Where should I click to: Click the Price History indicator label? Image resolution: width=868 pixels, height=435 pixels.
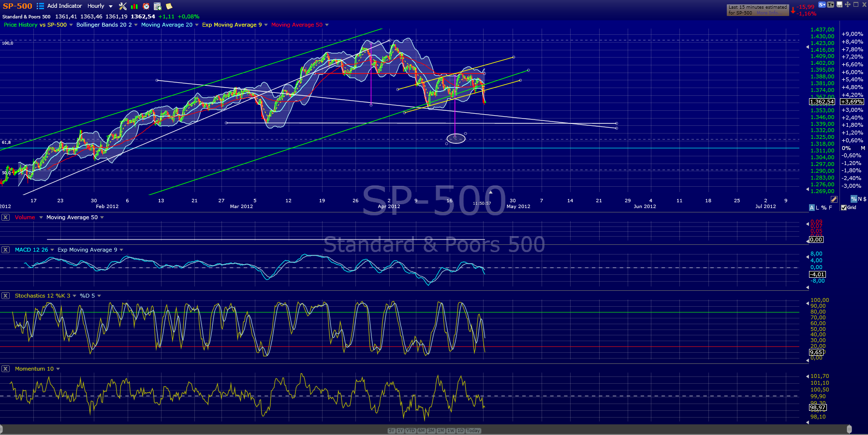(20, 25)
